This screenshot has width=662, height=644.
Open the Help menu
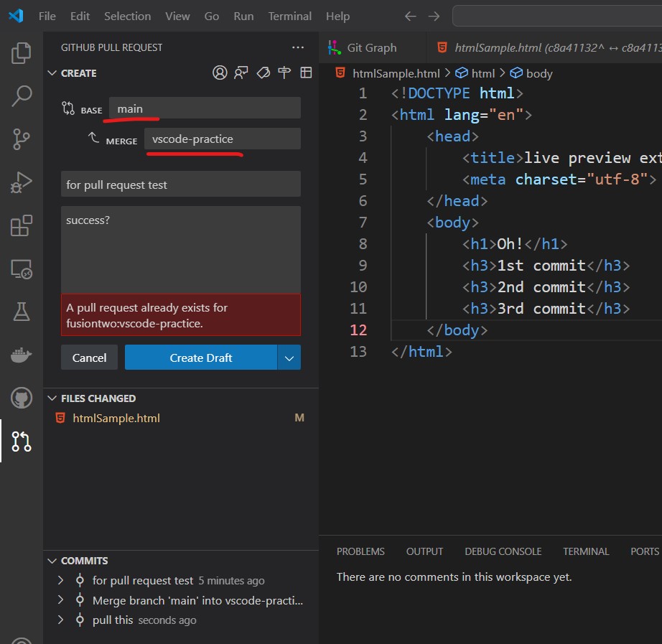(x=337, y=16)
